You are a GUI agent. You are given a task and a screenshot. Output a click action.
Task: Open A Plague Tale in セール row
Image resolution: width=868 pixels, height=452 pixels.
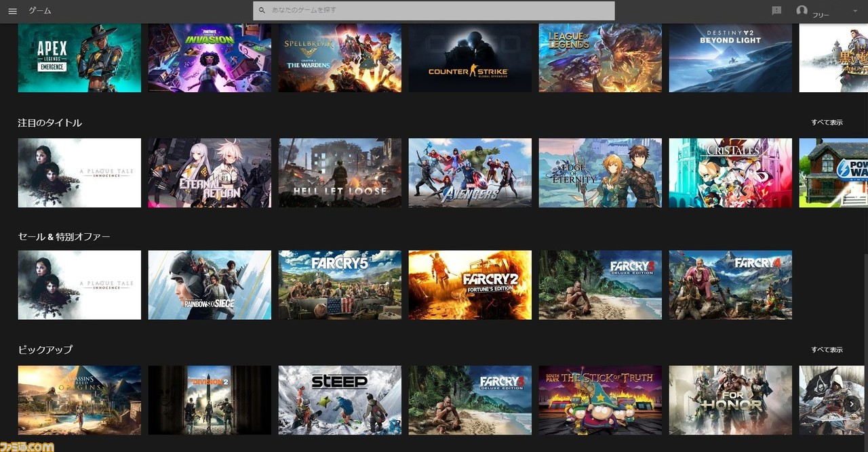tap(79, 285)
